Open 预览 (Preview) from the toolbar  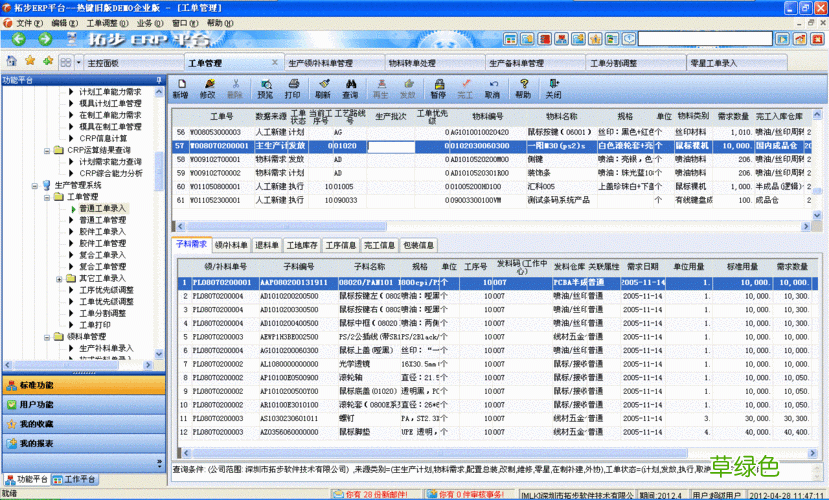[x=264, y=88]
